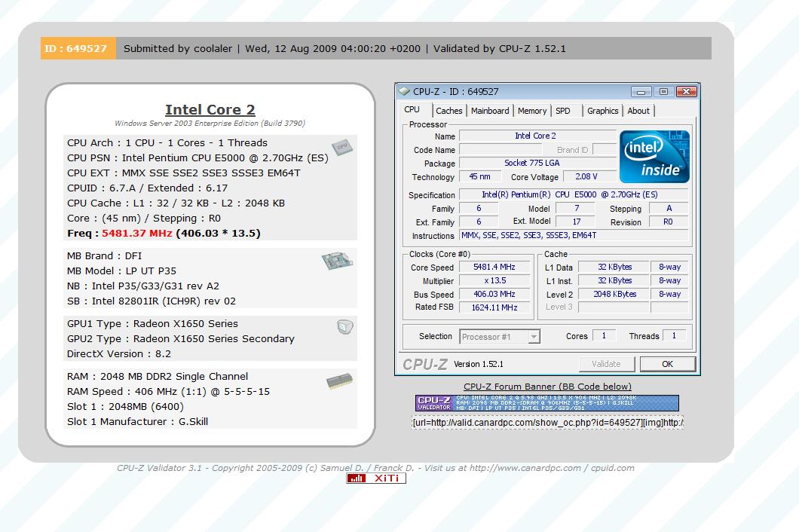
Task: Click the Multiplier x 13.5 field
Action: click(x=494, y=280)
